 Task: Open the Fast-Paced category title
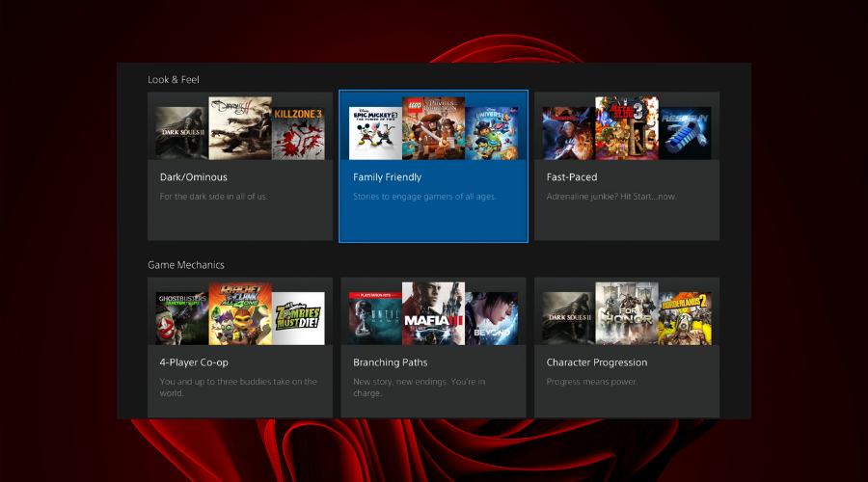click(572, 177)
